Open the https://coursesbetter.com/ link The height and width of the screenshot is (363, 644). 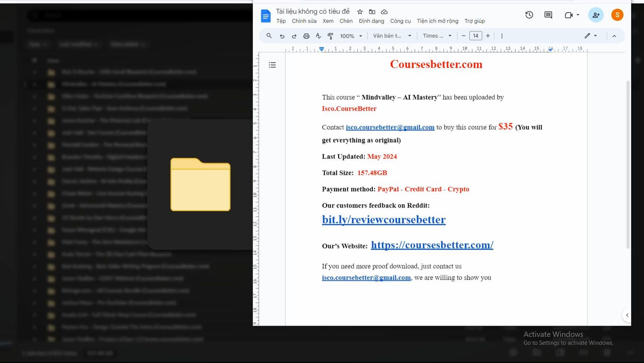click(432, 245)
